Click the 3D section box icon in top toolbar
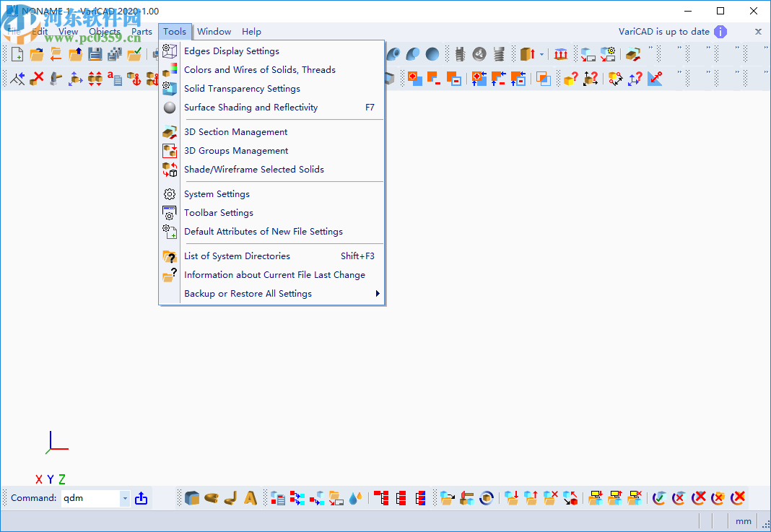771x532 pixels. click(x=633, y=54)
